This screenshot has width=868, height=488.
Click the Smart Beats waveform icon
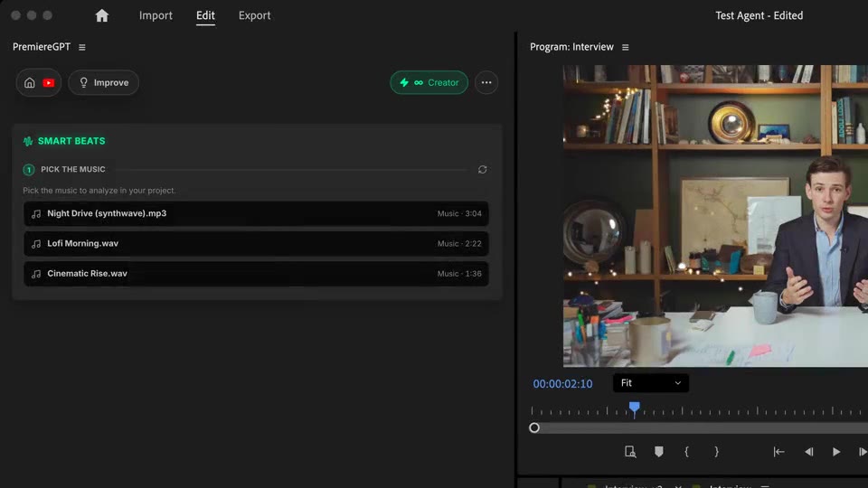click(x=28, y=141)
